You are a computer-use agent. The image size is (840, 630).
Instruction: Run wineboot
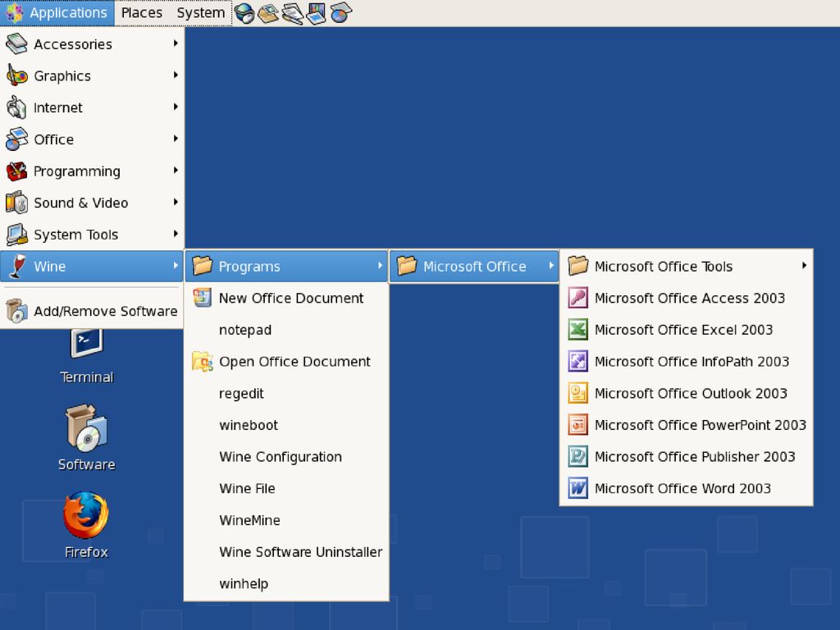coord(286,425)
